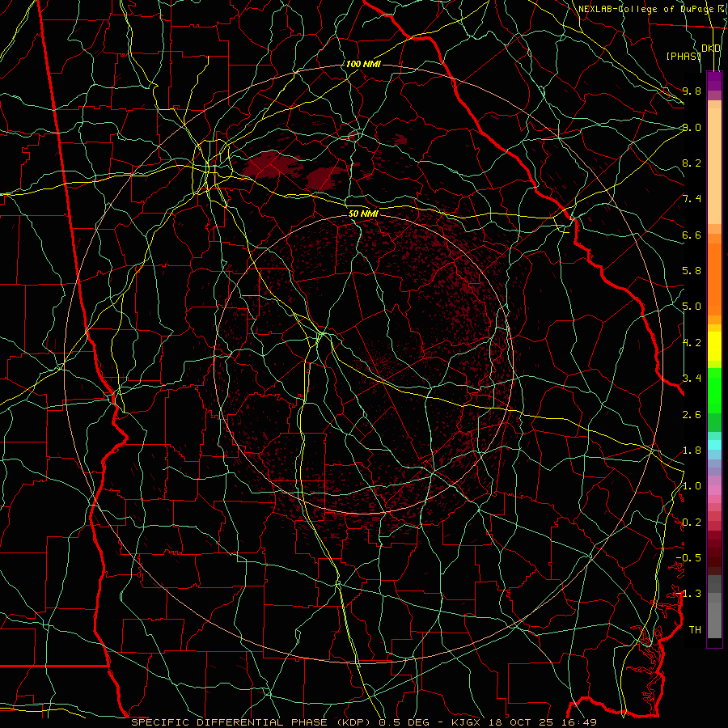Pick the cyan band of the color bar
The height and width of the screenshot is (728, 728).
tap(714, 445)
